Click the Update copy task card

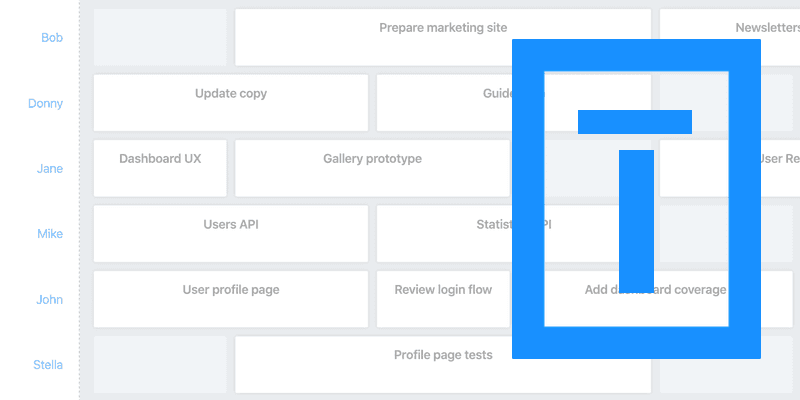click(231, 103)
